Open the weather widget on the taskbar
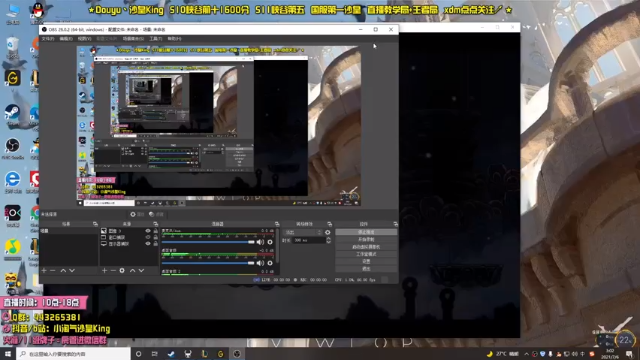 tap(503, 354)
